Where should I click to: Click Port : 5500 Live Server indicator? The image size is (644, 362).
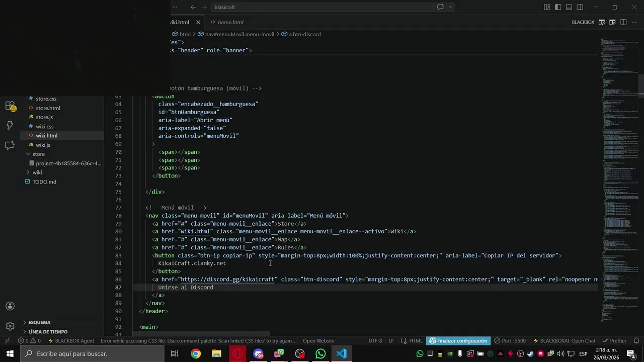click(510, 341)
